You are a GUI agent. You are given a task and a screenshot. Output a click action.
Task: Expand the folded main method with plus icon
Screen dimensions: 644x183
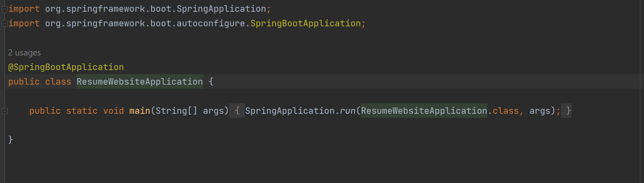[4, 111]
